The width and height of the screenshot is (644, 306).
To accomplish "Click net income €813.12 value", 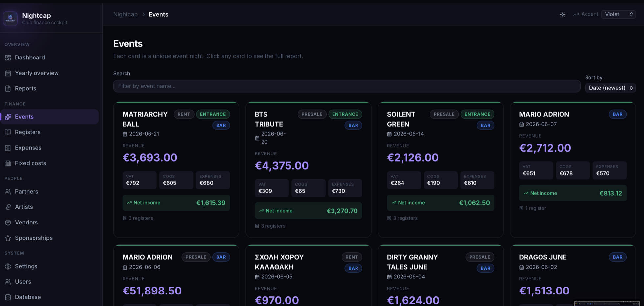I will coord(610,193).
